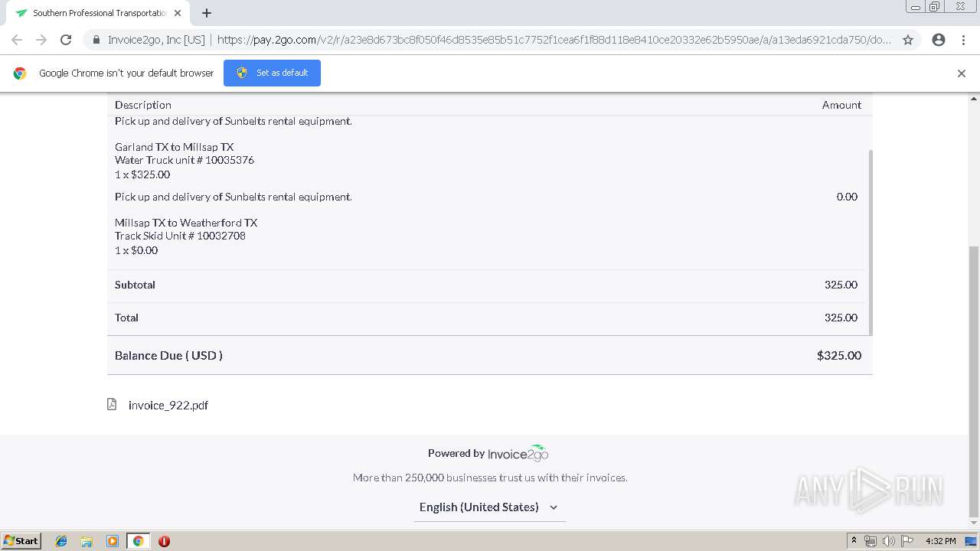Click the secure padlock icon
980x551 pixels.
96,40
